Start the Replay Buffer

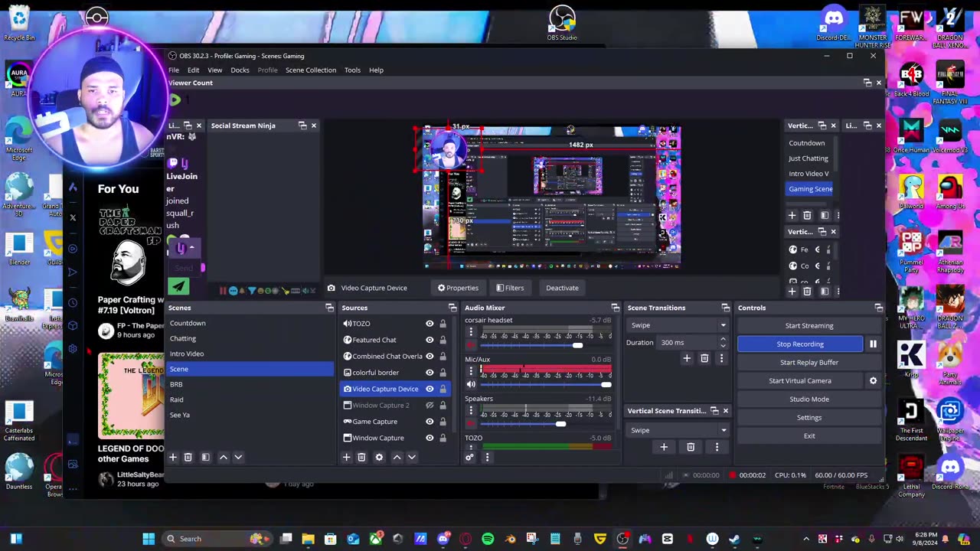click(x=809, y=362)
